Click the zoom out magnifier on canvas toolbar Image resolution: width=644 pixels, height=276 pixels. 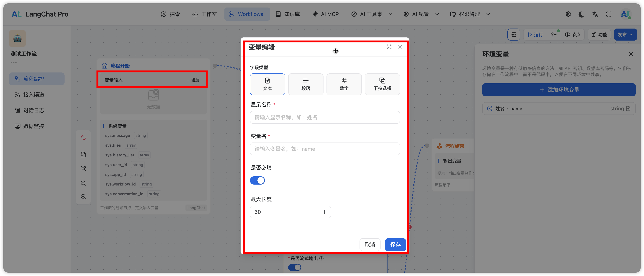[83, 197]
